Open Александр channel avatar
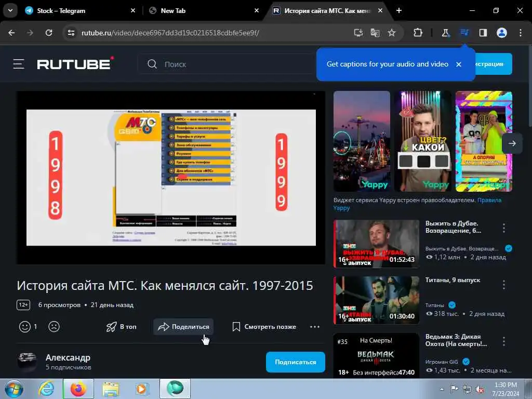Screen dimensions: 532x399 (27, 362)
